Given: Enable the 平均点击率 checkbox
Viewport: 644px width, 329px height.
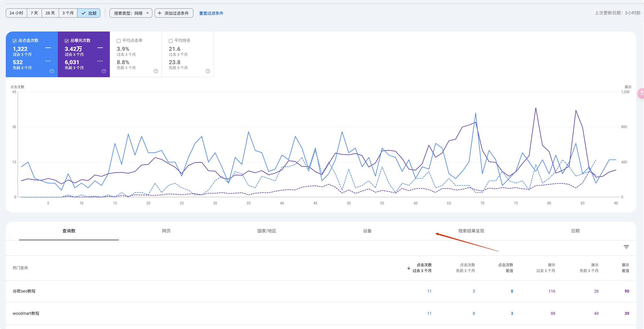Looking at the screenshot, I should pyautogui.click(x=119, y=41).
